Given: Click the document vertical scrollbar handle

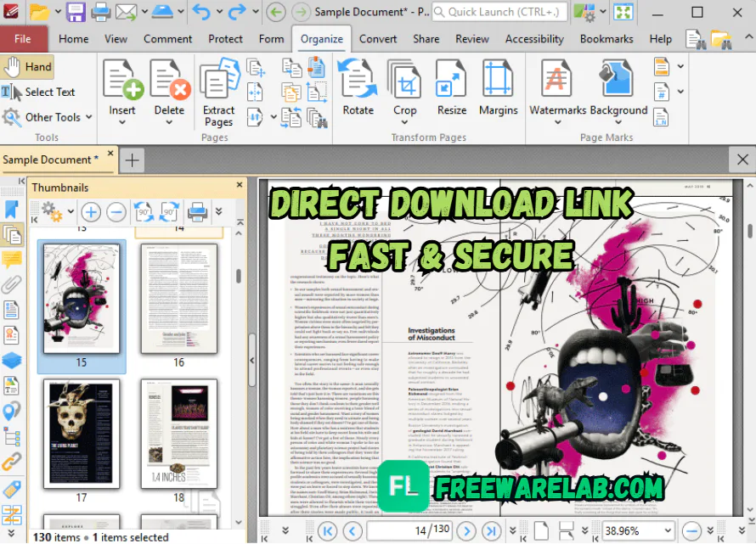Looking at the screenshot, I should (x=750, y=231).
